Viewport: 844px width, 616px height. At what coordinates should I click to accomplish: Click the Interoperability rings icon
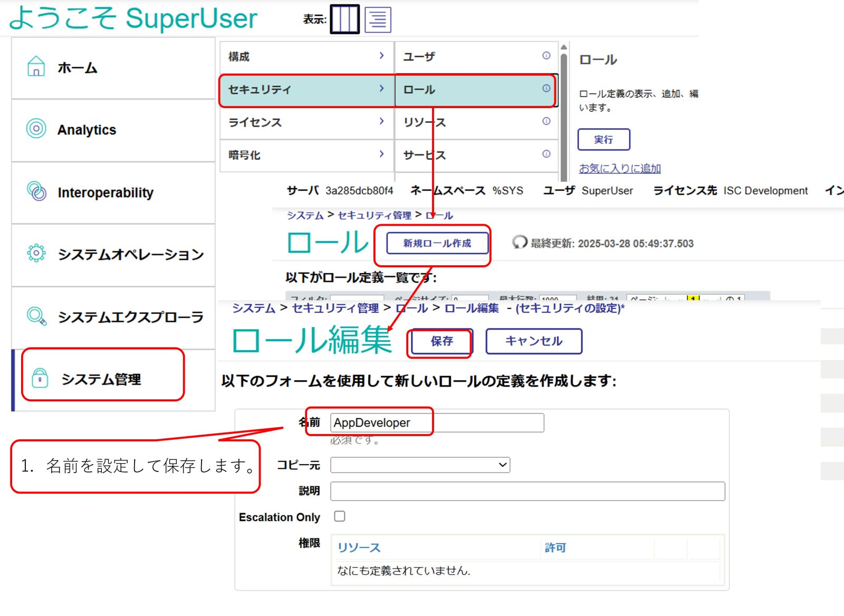[36, 191]
